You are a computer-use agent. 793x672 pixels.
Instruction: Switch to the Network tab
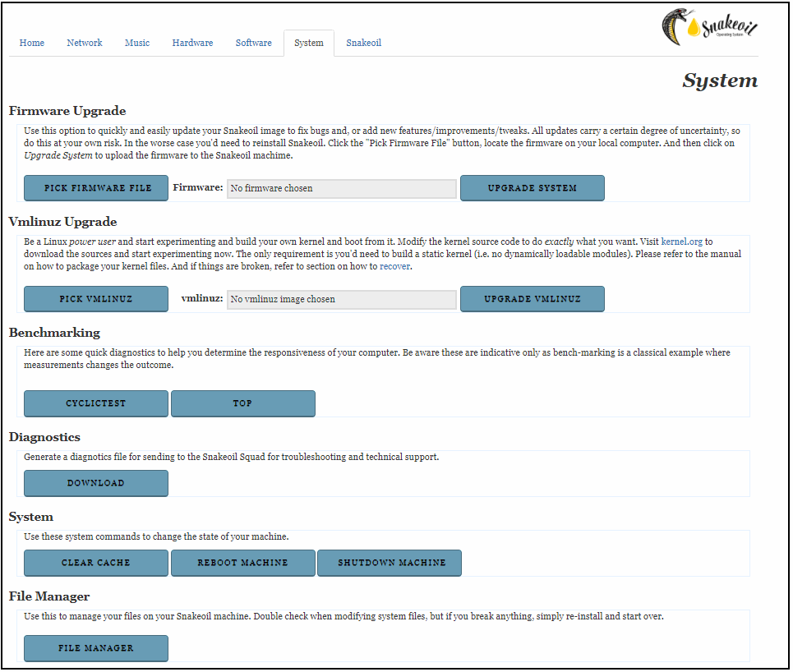point(85,43)
